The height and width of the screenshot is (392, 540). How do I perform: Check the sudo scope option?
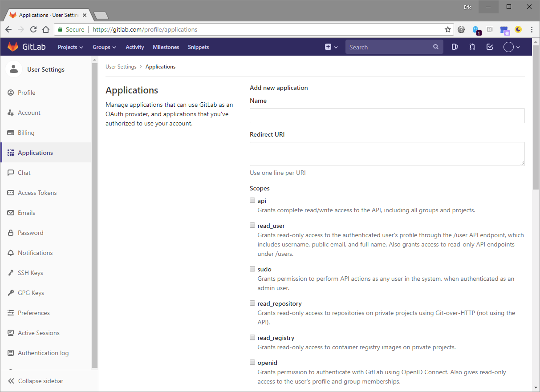[252, 269]
